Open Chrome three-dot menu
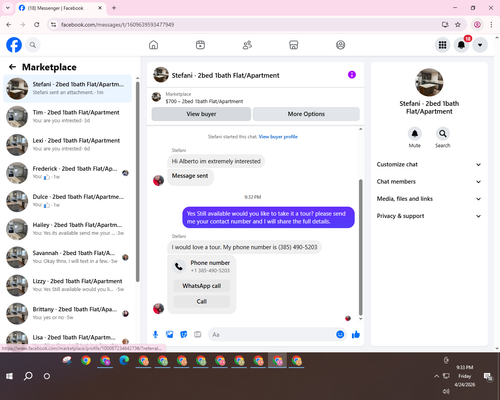Viewport: 500px width, 400px height. pyautogui.click(x=491, y=25)
